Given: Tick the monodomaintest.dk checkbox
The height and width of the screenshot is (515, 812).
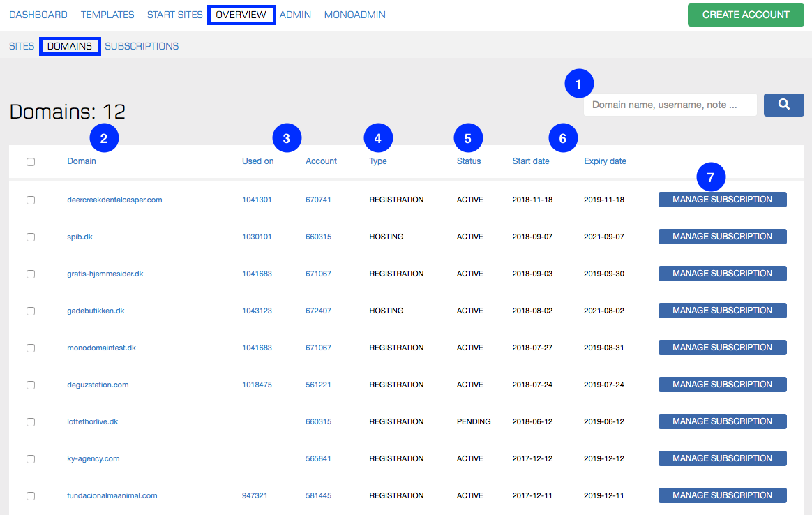Looking at the screenshot, I should click(31, 348).
